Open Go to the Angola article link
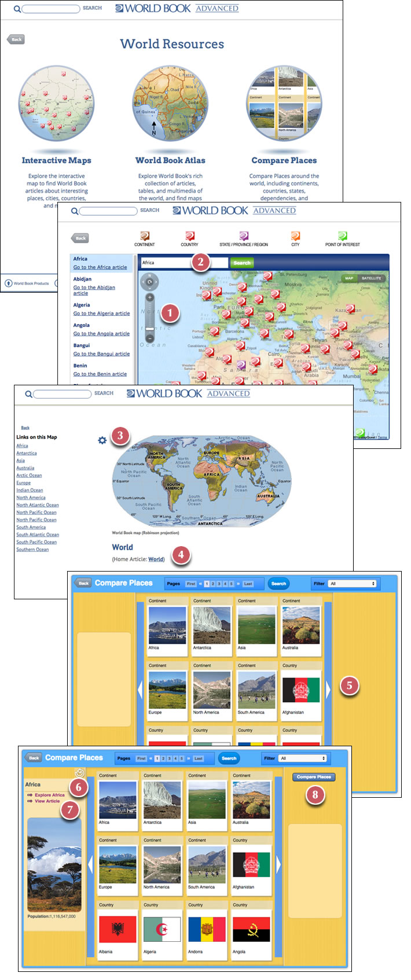This screenshot has width=411, height=980. coord(101,334)
